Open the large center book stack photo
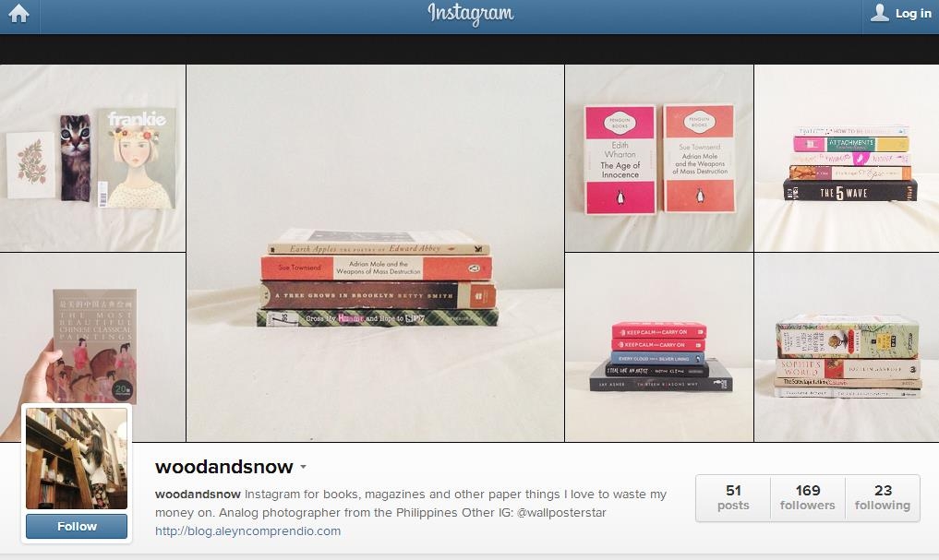939x560 pixels. (376, 253)
